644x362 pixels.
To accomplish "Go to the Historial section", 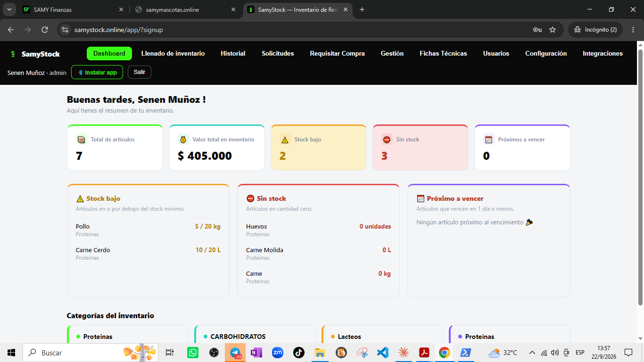I will coord(233,54).
